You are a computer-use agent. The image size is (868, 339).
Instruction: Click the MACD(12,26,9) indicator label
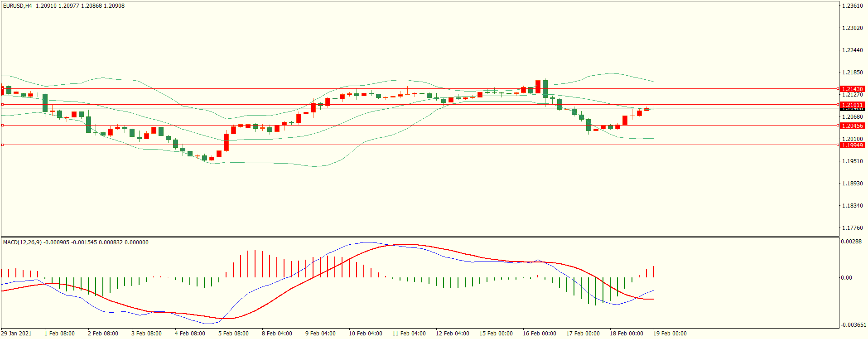tap(22, 242)
